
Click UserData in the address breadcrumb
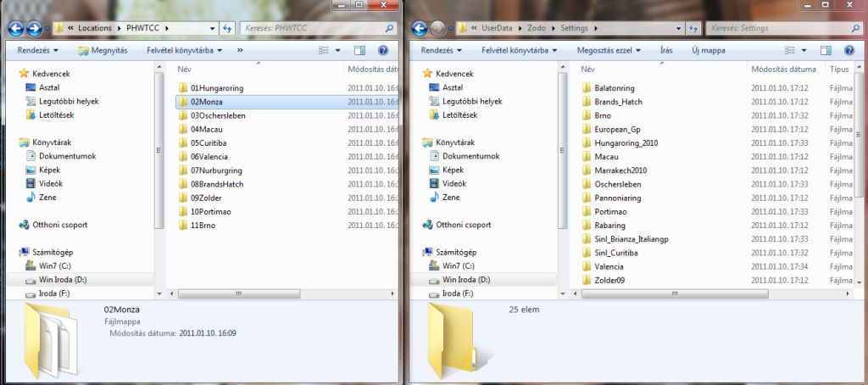coord(497,28)
